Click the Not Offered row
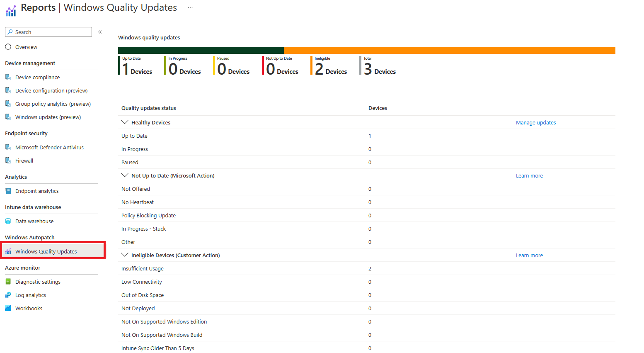 coord(366,189)
